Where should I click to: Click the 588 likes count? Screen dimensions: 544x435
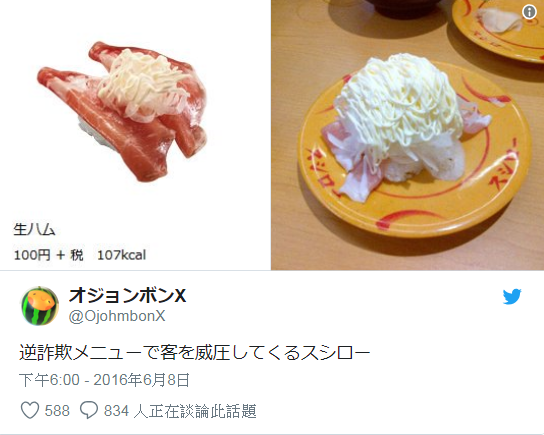pos(57,411)
